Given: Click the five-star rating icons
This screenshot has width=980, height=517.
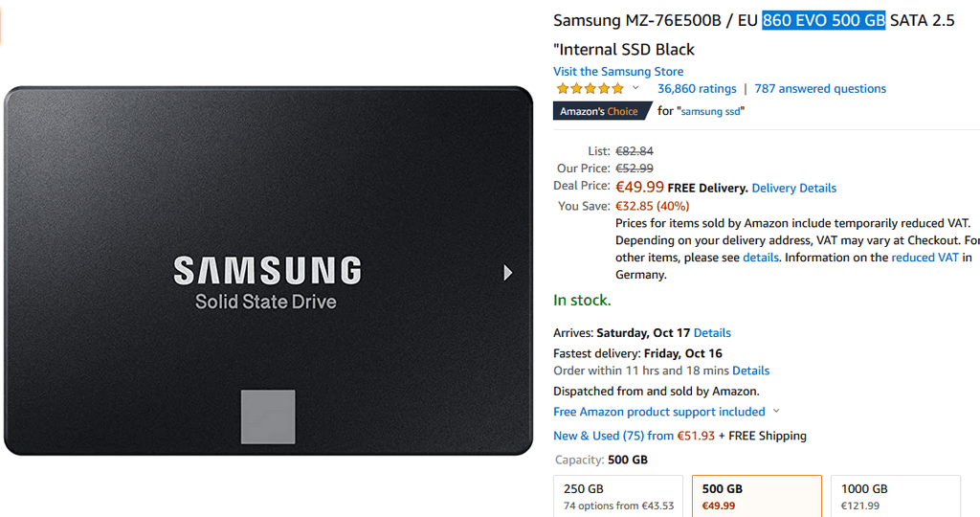Looking at the screenshot, I should tap(590, 88).
